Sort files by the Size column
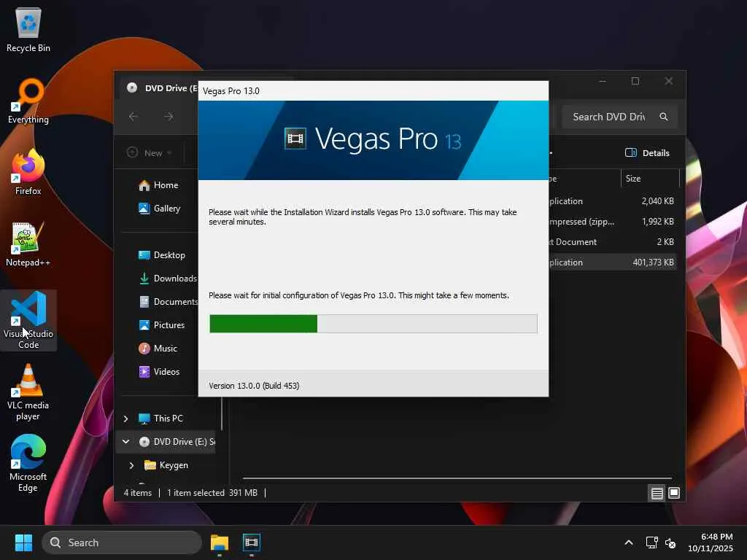Viewport: 747px width, 560px height. tap(650, 179)
